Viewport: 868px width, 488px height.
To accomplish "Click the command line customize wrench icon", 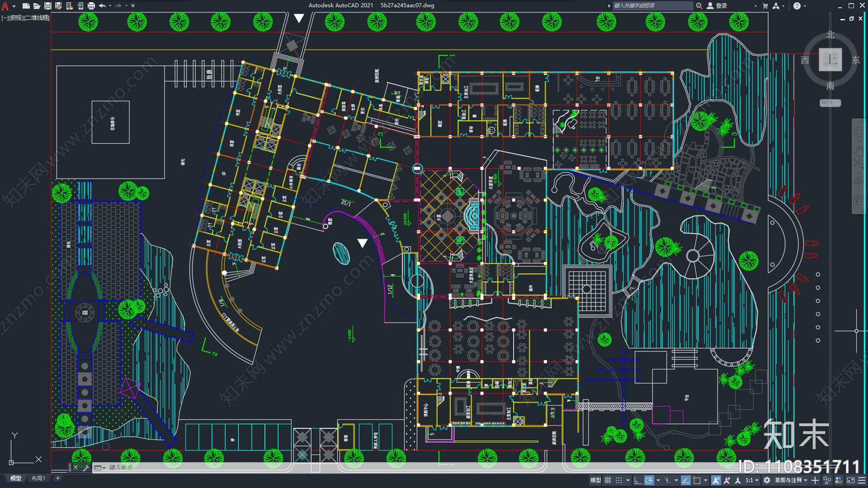I will coord(86,467).
